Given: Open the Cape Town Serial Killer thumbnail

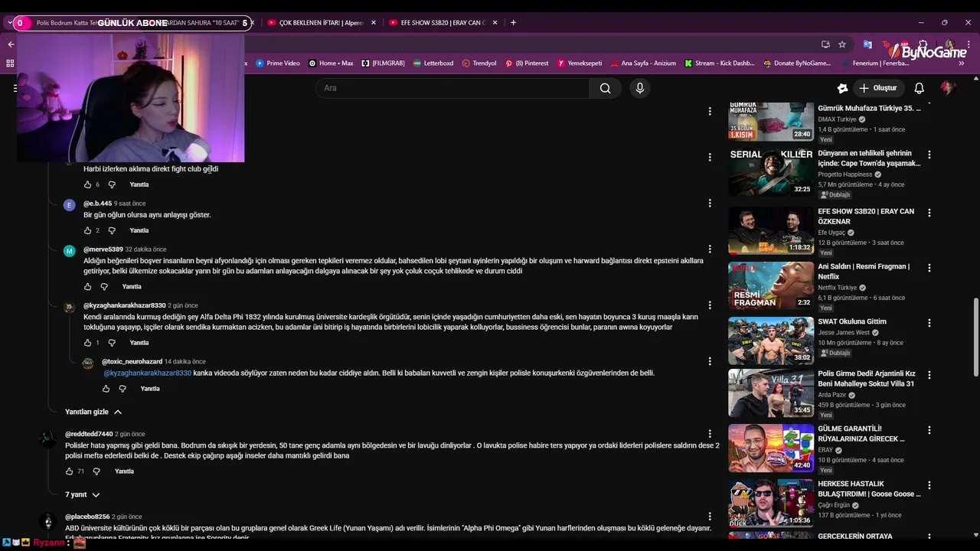Looking at the screenshot, I should 771,172.
